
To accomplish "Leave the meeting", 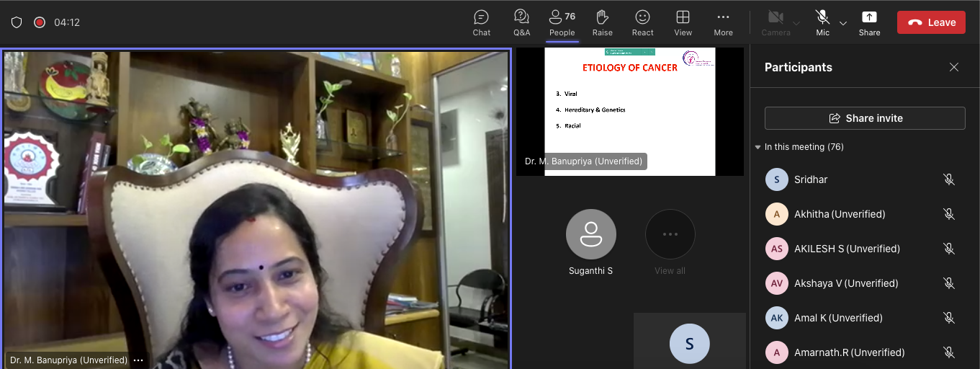I will tap(931, 22).
